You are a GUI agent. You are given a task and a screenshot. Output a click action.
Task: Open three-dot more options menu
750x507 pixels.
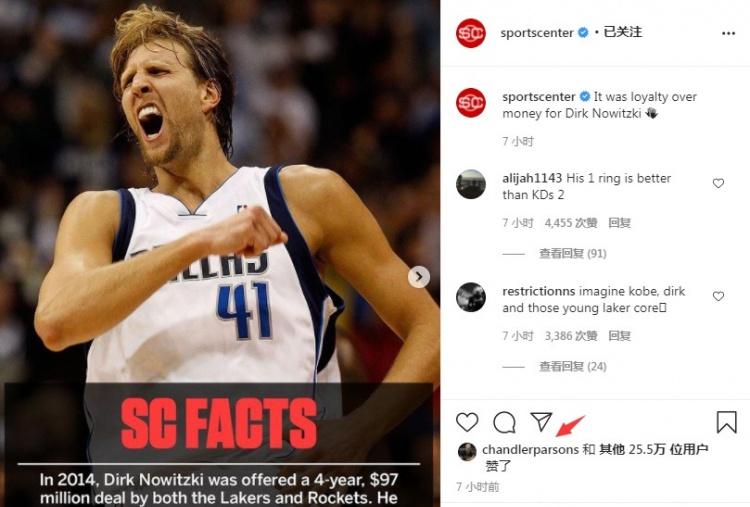click(728, 33)
